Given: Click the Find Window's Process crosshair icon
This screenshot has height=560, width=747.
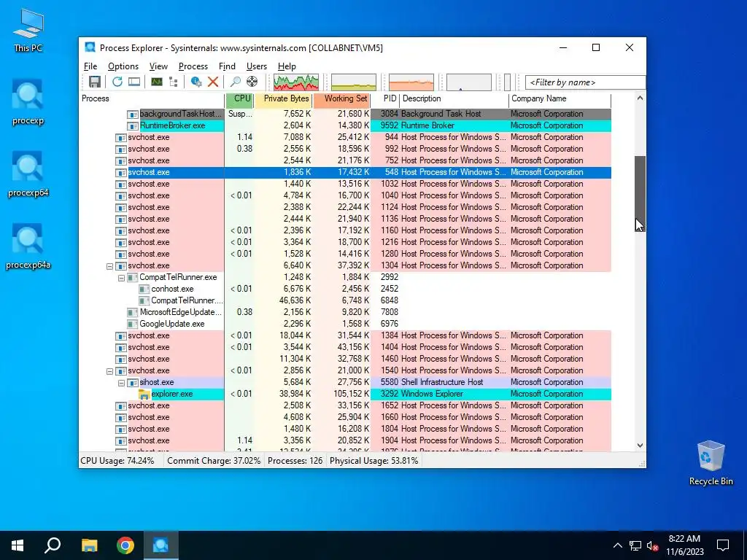Looking at the screenshot, I should (252, 82).
